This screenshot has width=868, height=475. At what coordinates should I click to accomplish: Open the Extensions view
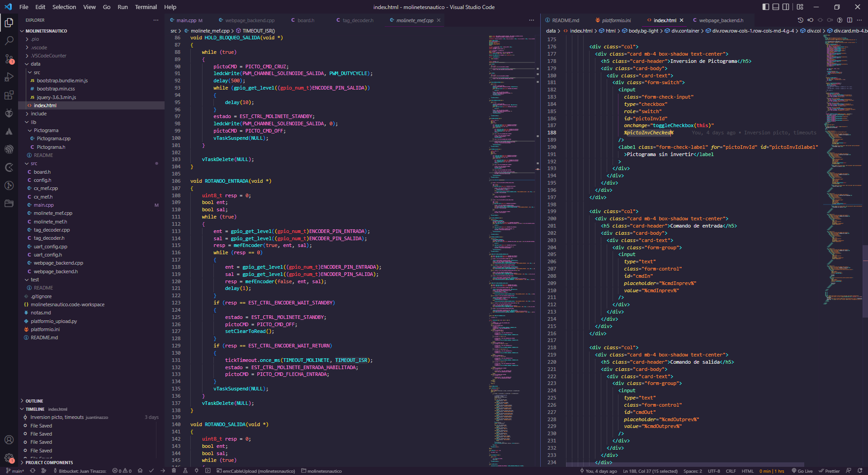click(x=9, y=95)
